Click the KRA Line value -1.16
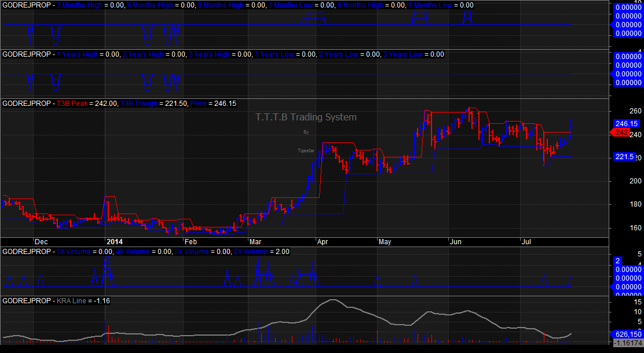Screen dimensions: 644x353 102,301
